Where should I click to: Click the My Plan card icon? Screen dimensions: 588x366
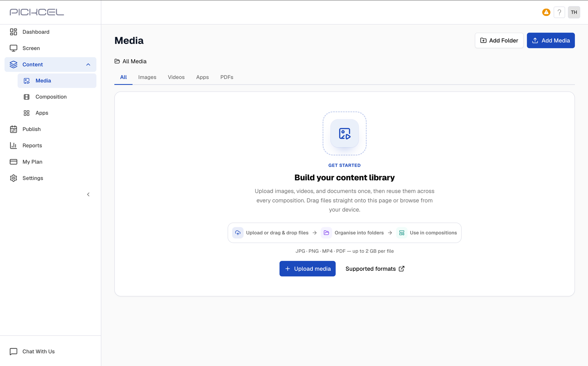pos(14,162)
